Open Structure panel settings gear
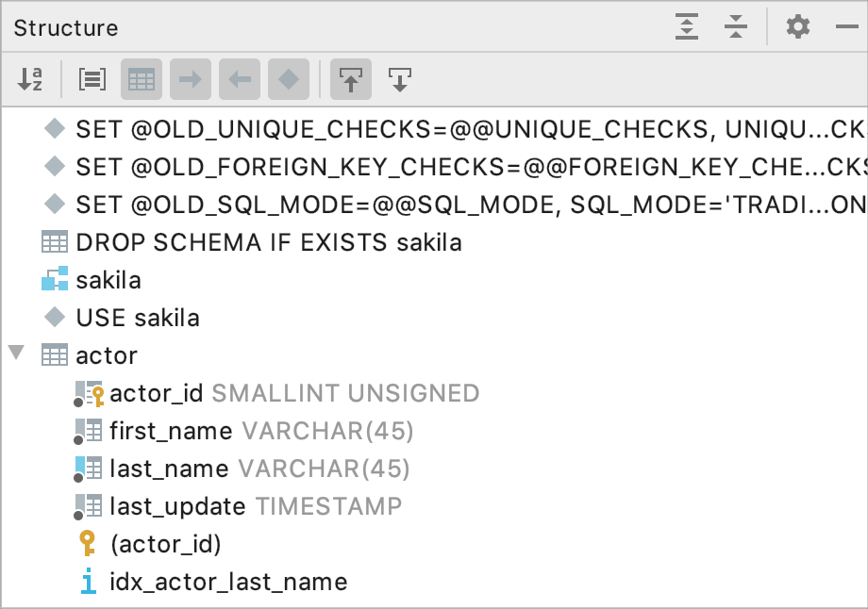868x609 pixels. (798, 27)
